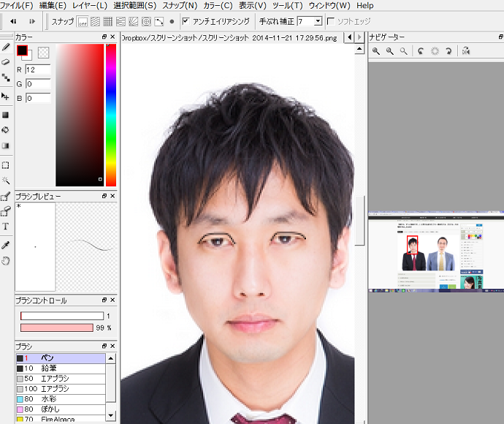This screenshot has width=504, height=424.
Task: Select the Select Eraser tool
Action: point(6,211)
